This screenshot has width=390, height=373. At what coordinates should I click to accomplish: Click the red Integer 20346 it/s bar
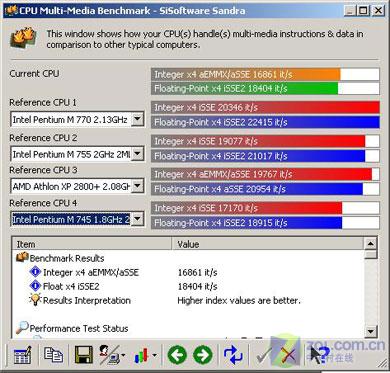coord(265,107)
